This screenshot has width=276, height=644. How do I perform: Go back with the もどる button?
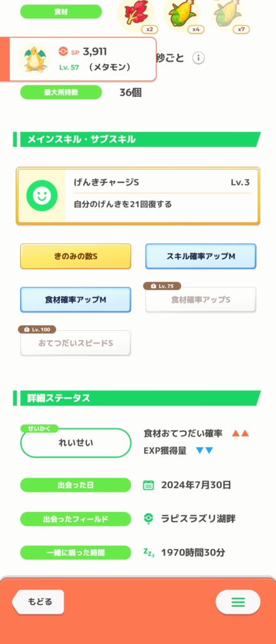[x=38, y=602]
